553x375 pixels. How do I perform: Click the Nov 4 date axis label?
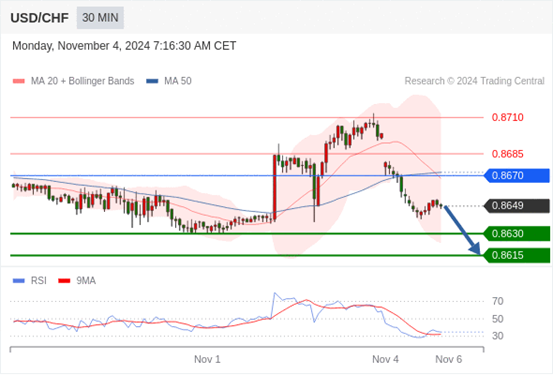click(x=385, y=359)
